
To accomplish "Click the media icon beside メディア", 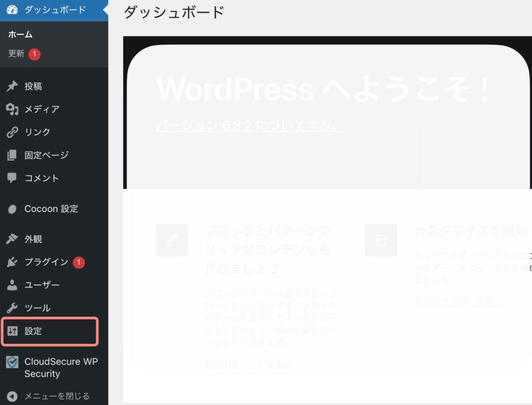I will click(12, 109).
